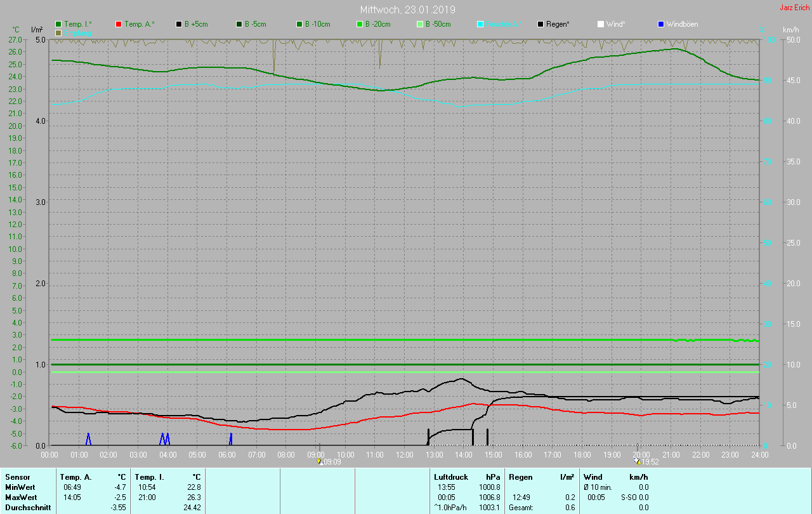Click the black Regen legend square
Image resolution: width=812 pixels, height=514 pixels.
click(x=540, y=24)
